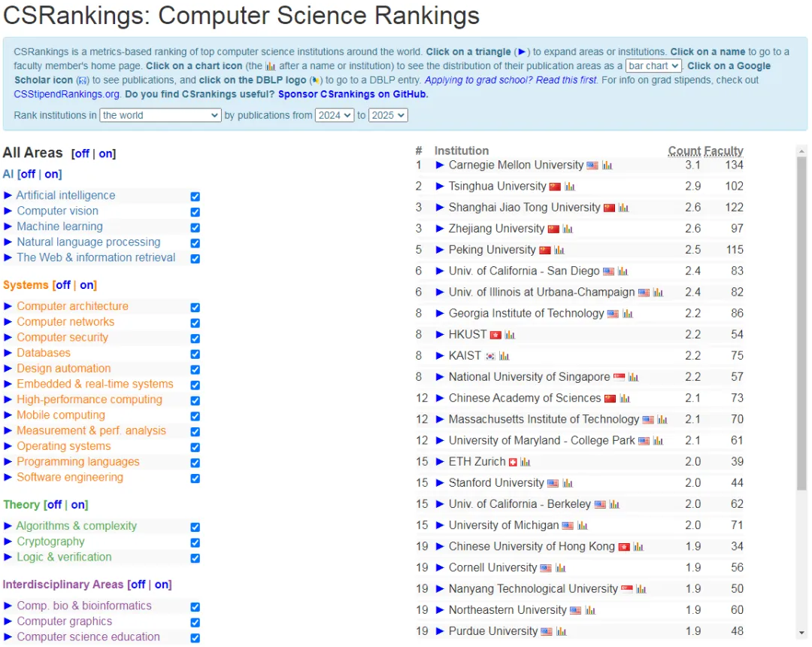Image resolution: width=812 pixels, height=647 pixels.
Task: Expand the Algorithms & complexity triangle
Action: [x=8, y=526]
